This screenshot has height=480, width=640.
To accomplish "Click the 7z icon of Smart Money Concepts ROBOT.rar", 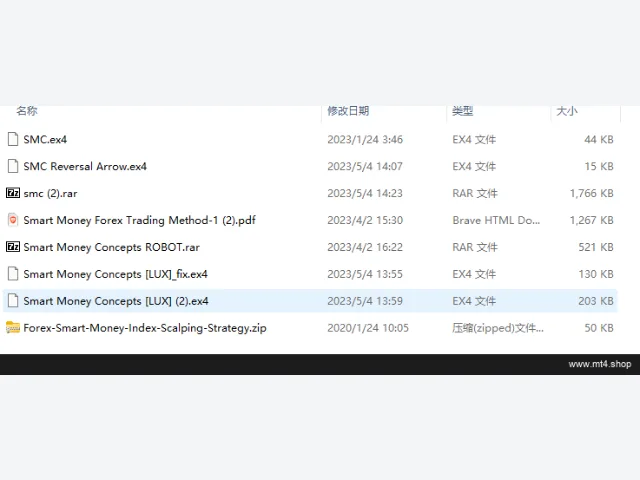I will pyautogui.click(x=13, y=247).
